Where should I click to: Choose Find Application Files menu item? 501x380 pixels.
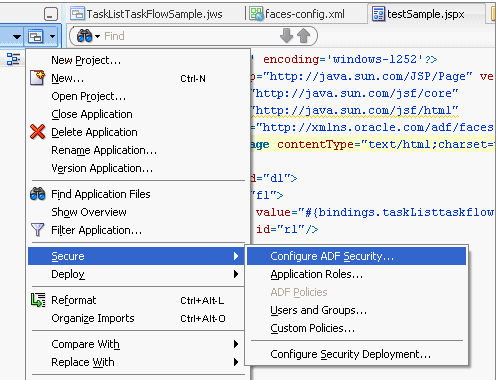click(x=137, y=194)
